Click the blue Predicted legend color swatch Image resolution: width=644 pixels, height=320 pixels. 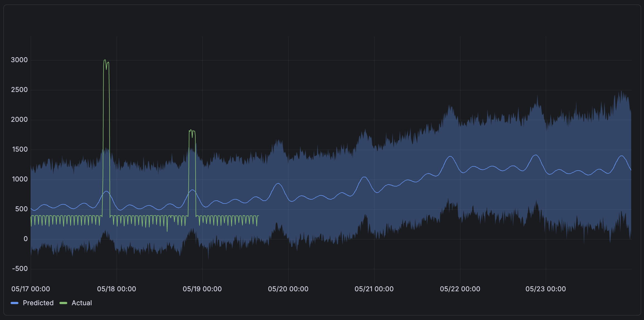tap(15, 303)
